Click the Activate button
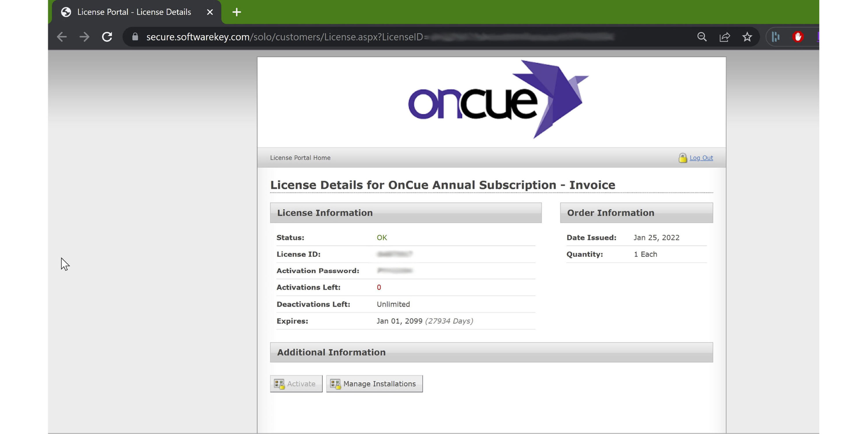This screenshot has width=868, height=434. [x=296, y=383]
